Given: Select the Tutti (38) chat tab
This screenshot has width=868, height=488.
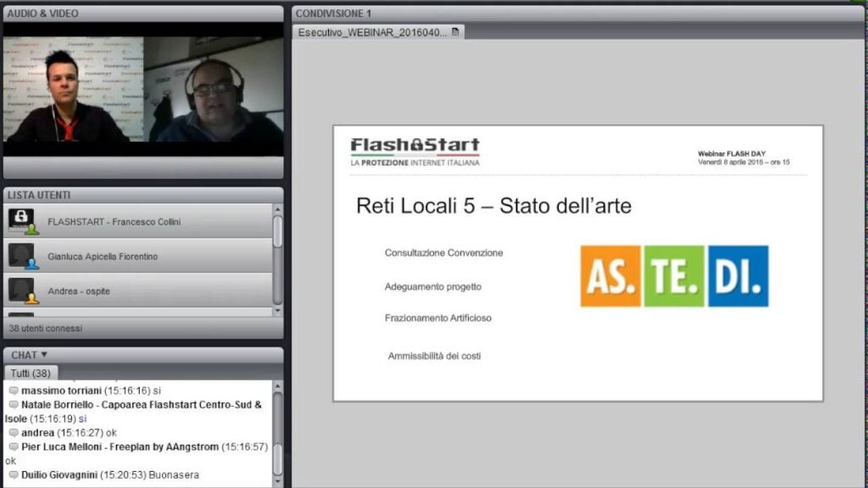Looking at the screenshot, I should coord(31,373).
